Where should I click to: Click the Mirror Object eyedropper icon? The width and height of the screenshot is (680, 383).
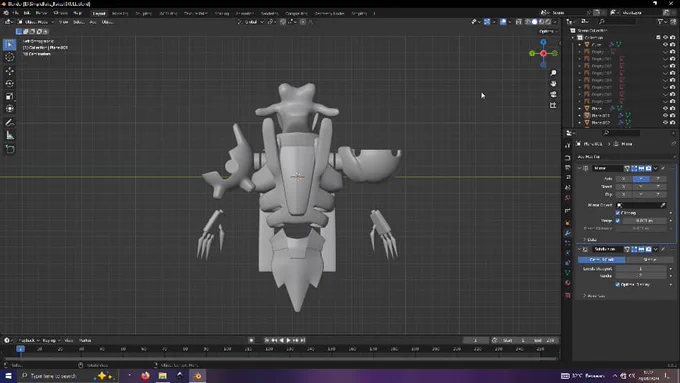(663, 205)
